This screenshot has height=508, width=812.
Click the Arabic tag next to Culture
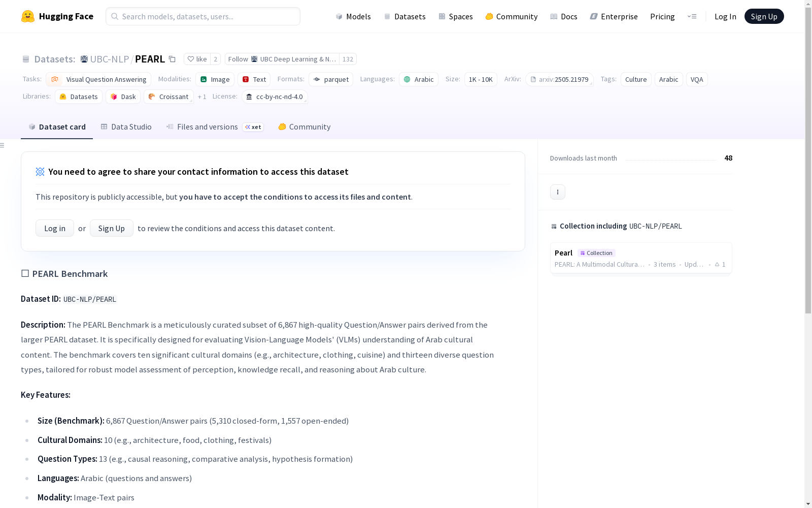click(x=669, y=79)
